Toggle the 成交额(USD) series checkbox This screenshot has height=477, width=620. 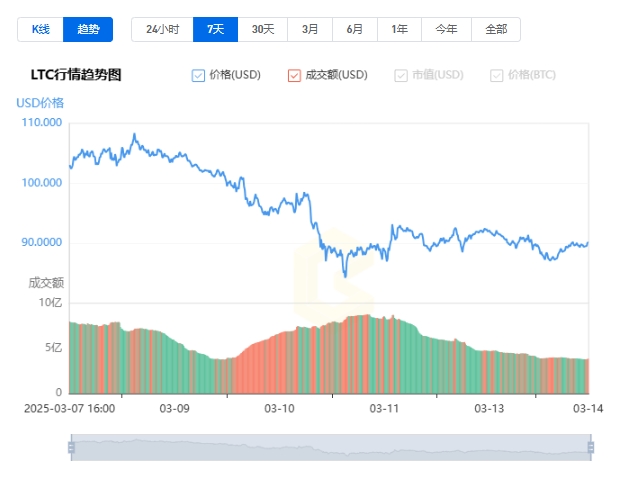tap(294, 75)
